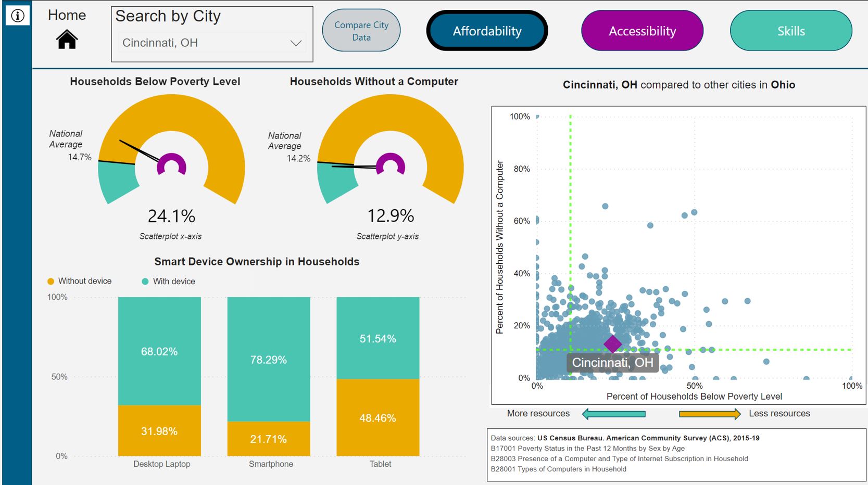Enable the Skills view
This screenshot has width=868, height=485.
[790, 31]
